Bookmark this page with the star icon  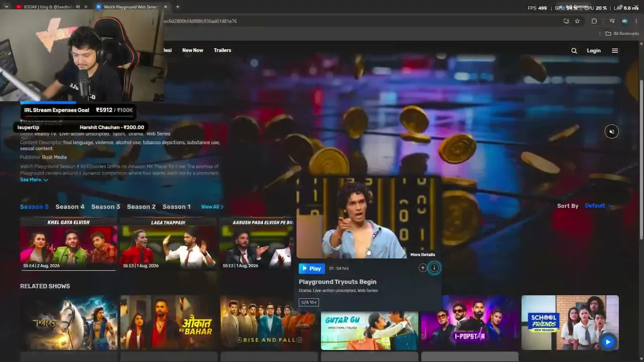click(577, 21)
